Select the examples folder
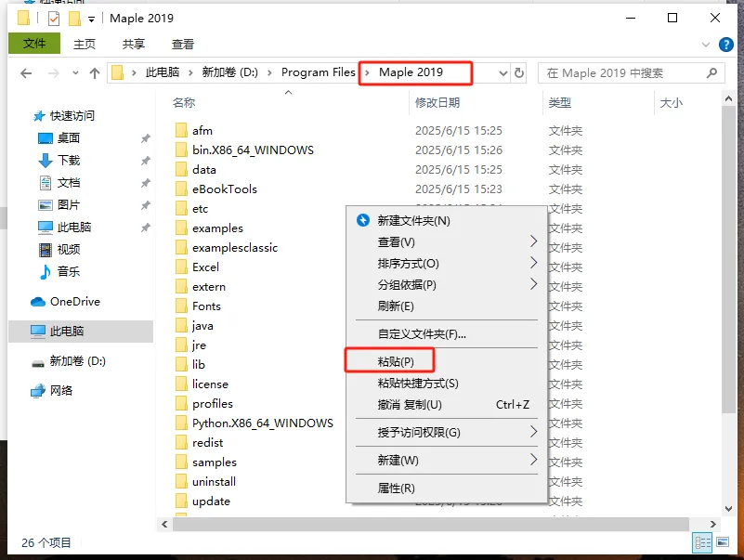The width and height of the screenshot is (744, 560). coord(217,228)
